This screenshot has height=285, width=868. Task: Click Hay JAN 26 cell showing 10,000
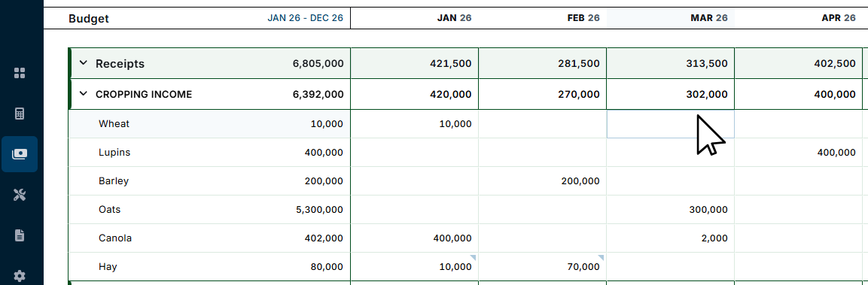click(415, 267)
